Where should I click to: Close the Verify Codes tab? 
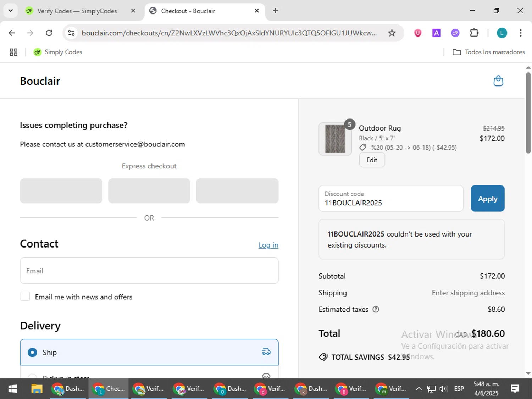click(x=133, y=11)
